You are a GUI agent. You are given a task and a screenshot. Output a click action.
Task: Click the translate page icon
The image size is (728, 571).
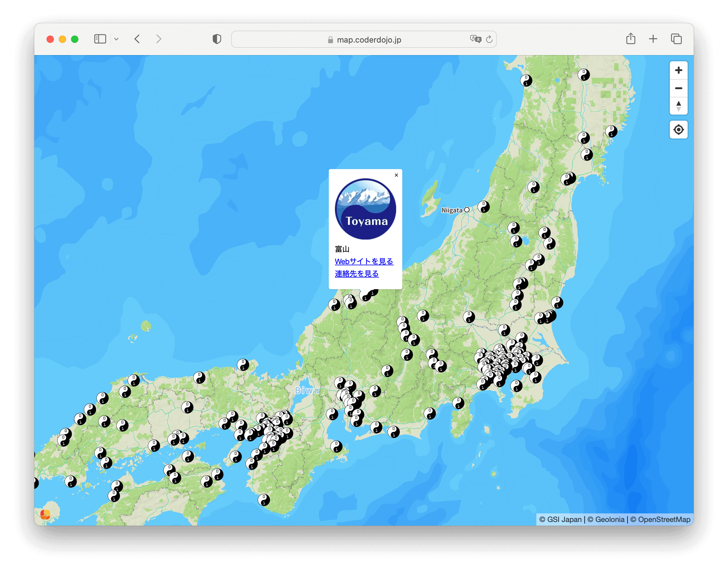(475, 39)
